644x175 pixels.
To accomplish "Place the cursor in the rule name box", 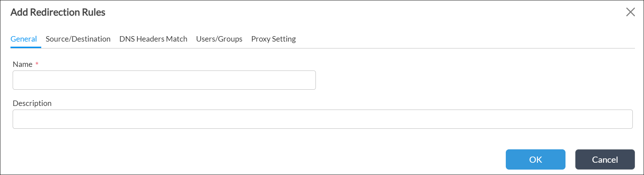I will click(164, 80).
